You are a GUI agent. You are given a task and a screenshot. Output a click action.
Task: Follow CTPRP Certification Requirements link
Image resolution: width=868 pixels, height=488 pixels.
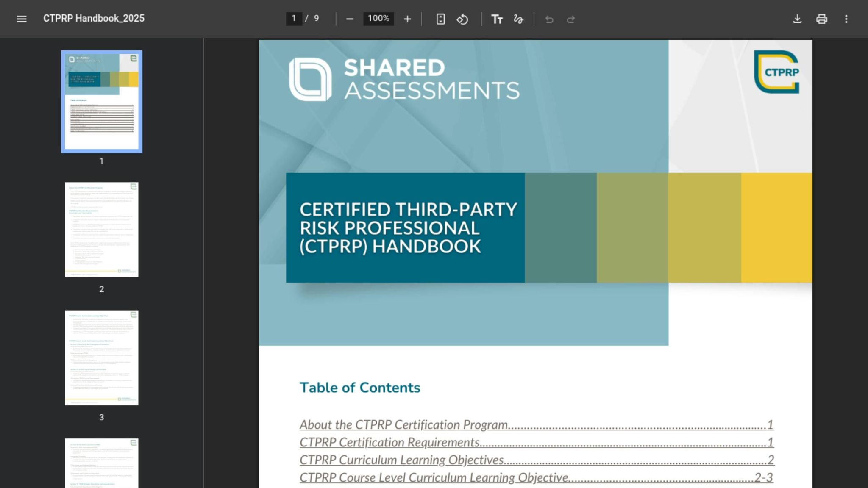pos(537,442)
